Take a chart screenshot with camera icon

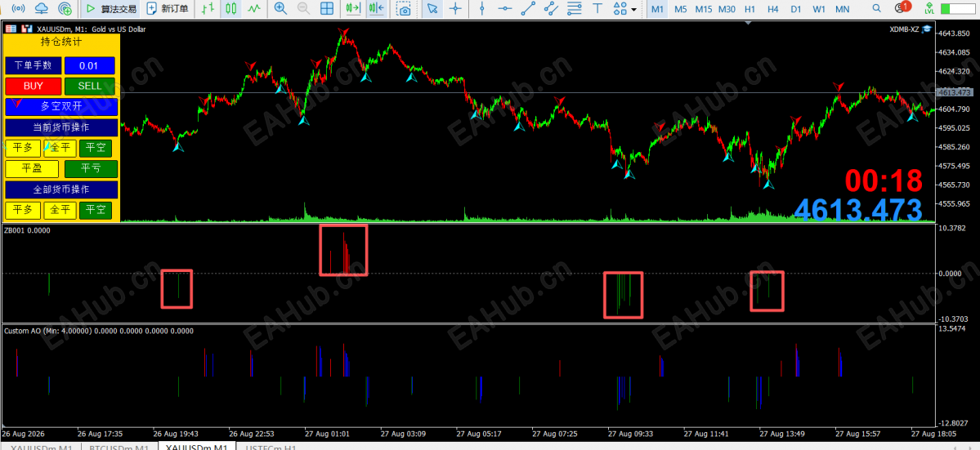[405, 9]
